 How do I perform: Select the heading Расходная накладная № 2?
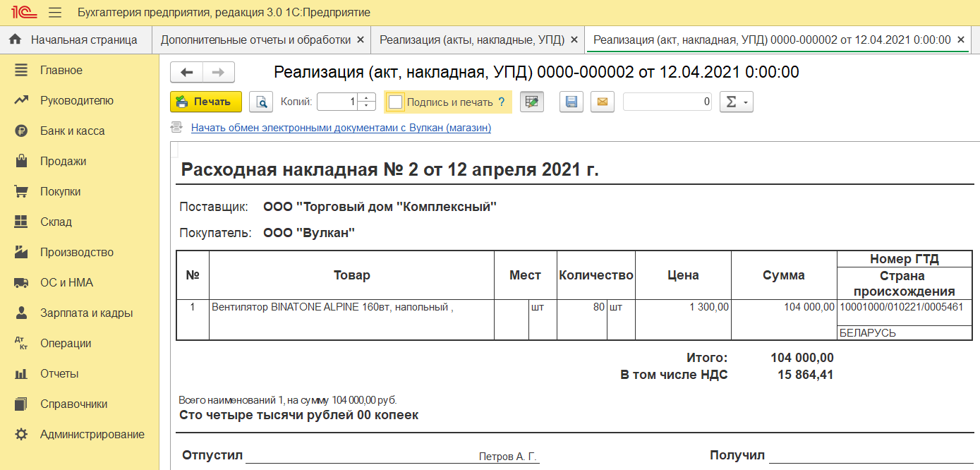click(x=389, y=169)
